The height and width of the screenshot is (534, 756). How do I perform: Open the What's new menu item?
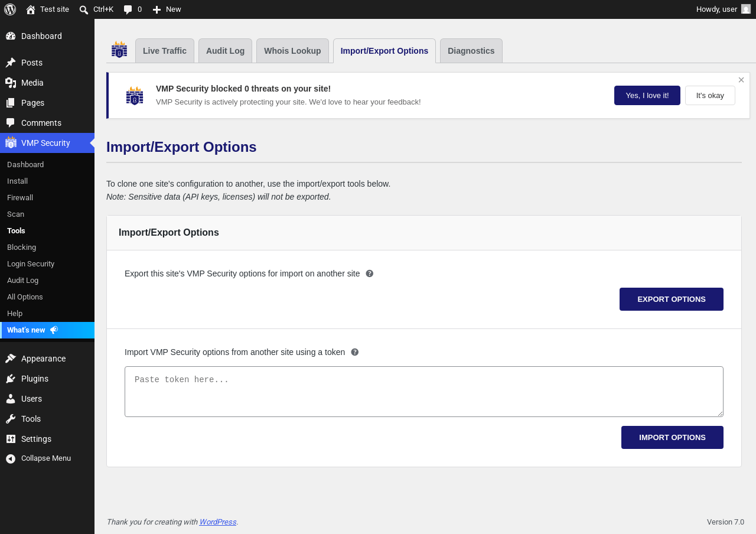pyautogui.click(x=47, y=330)
